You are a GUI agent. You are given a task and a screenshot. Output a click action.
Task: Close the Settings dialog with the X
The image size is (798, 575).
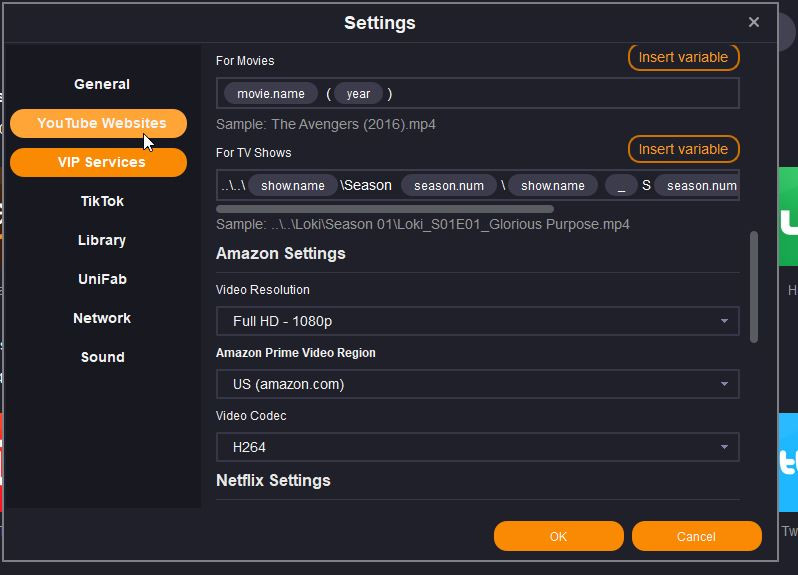[x=754, y=22]
